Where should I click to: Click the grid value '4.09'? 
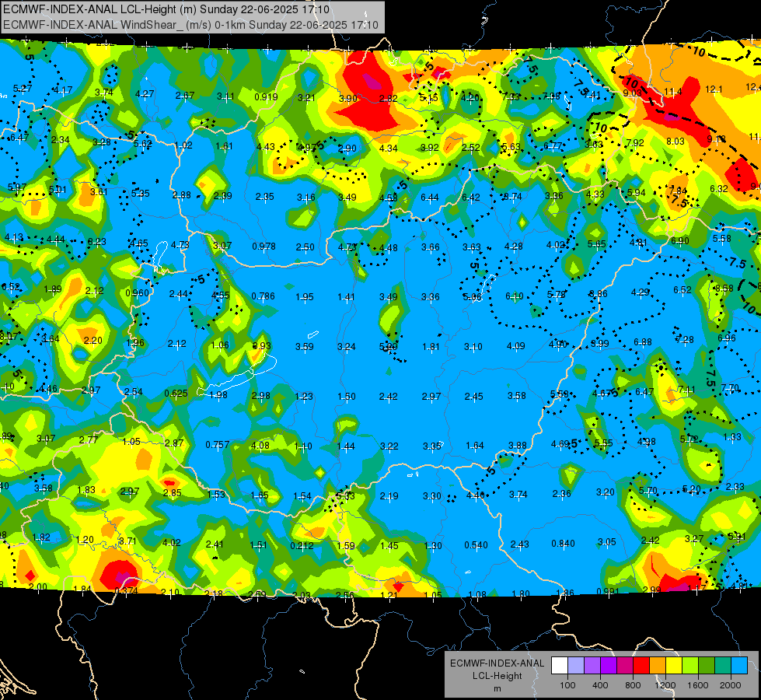click(x=516, y=346)
